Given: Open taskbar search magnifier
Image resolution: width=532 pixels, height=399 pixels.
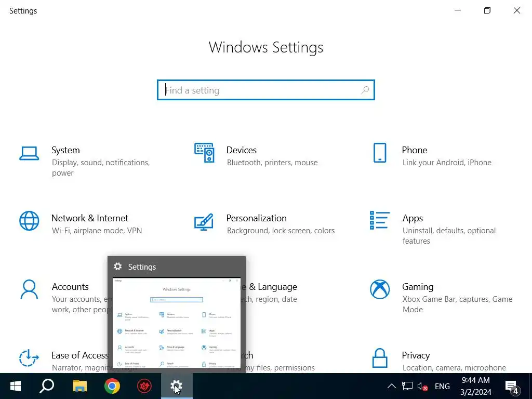Looking at the screenshot, I should coord(47,386).
